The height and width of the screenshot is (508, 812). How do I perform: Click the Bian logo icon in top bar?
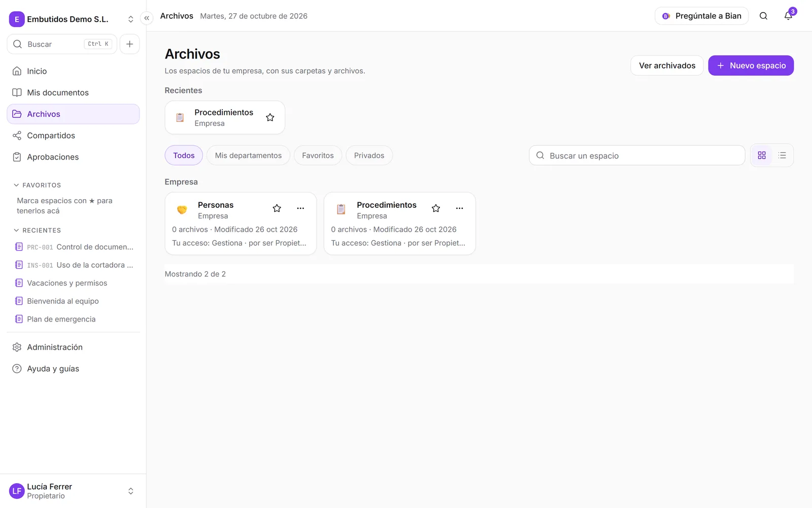click(666, 16)
